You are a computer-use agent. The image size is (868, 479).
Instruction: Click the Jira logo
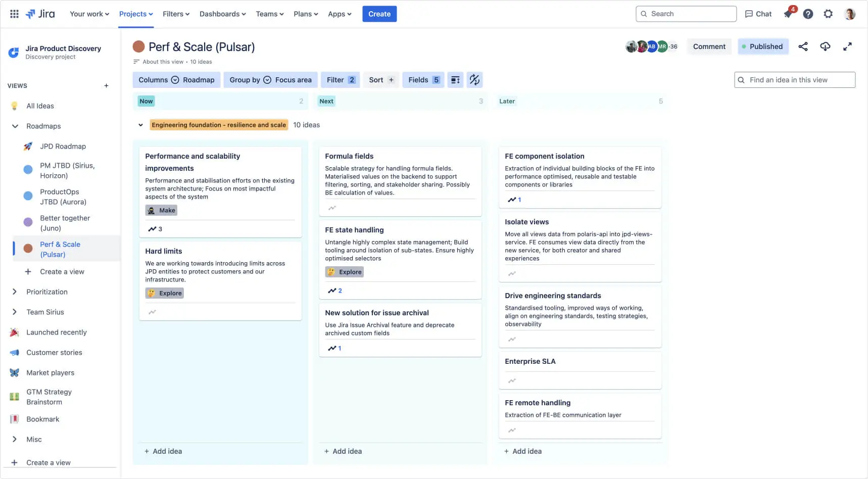(x=40, y=14)
